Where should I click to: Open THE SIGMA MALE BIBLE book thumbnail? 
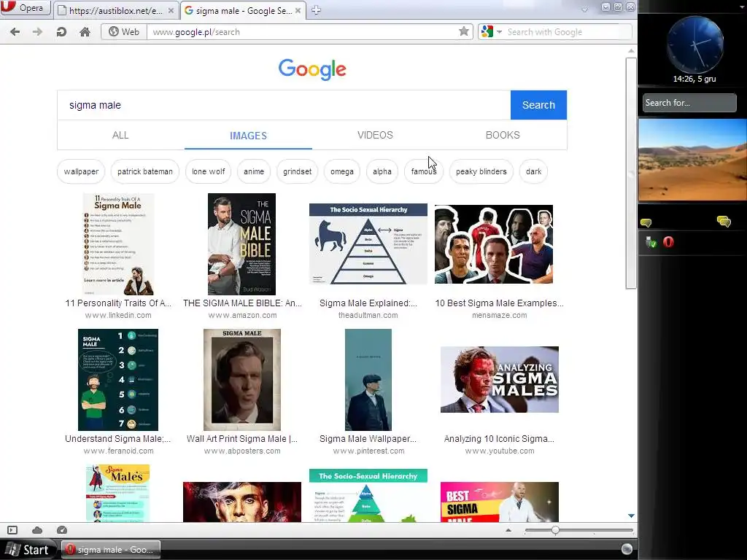pos(242,244)
